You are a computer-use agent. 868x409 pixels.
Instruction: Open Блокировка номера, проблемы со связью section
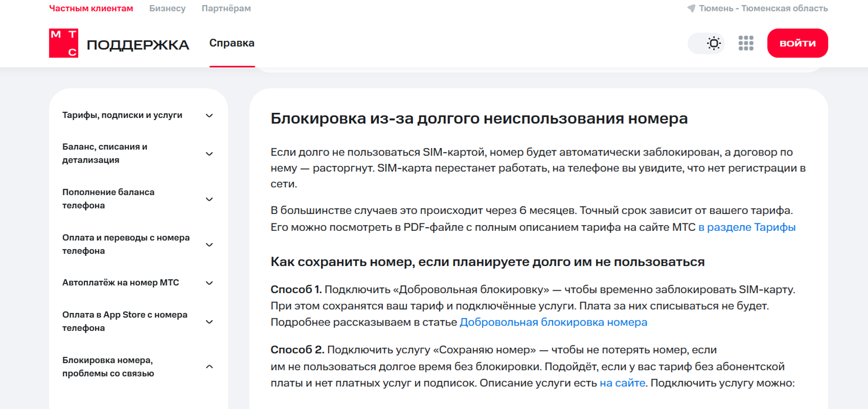(108, 367)
